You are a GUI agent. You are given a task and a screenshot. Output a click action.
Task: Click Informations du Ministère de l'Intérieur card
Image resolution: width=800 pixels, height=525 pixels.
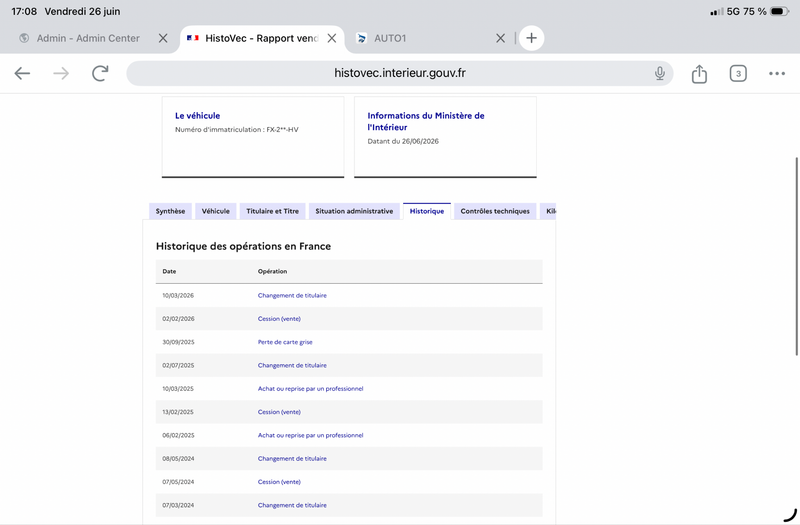[x=445, y=137]
